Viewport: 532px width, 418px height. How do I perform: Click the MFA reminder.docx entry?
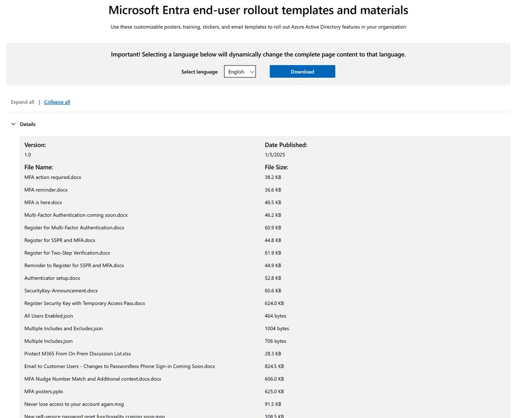tap(46, 190)
